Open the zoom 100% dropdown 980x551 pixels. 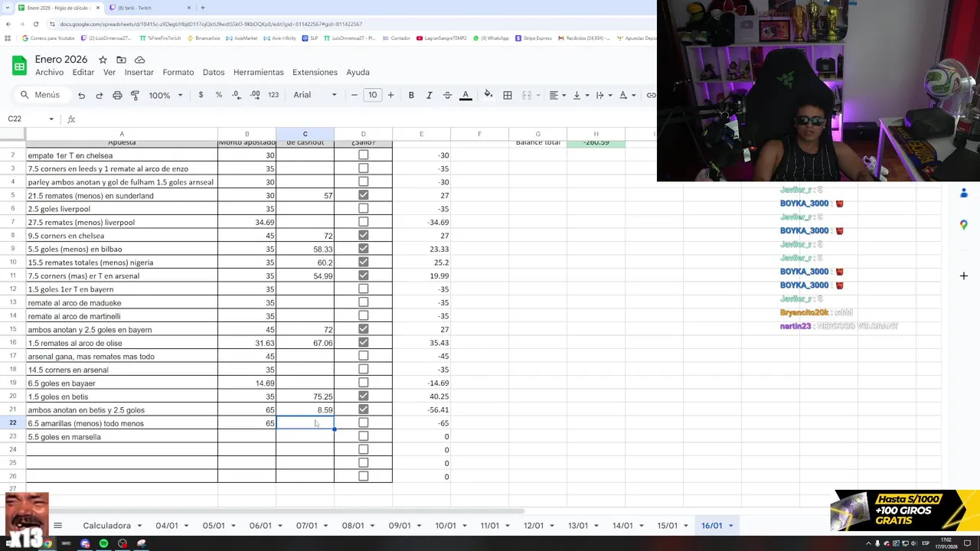(x=165, y=95)
